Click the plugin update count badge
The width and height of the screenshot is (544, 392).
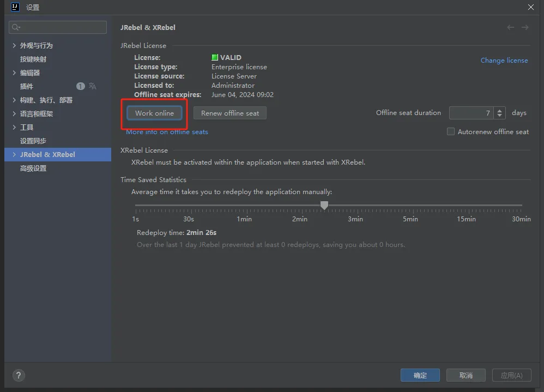point(81,86)
